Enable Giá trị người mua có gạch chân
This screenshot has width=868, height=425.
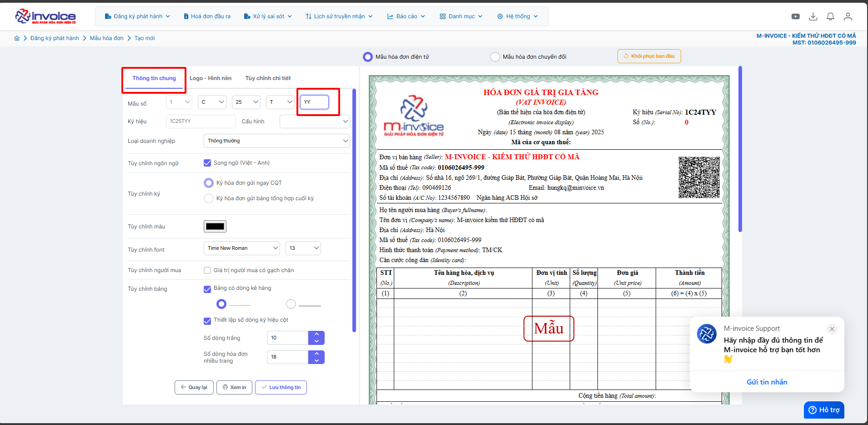[207, 270]
